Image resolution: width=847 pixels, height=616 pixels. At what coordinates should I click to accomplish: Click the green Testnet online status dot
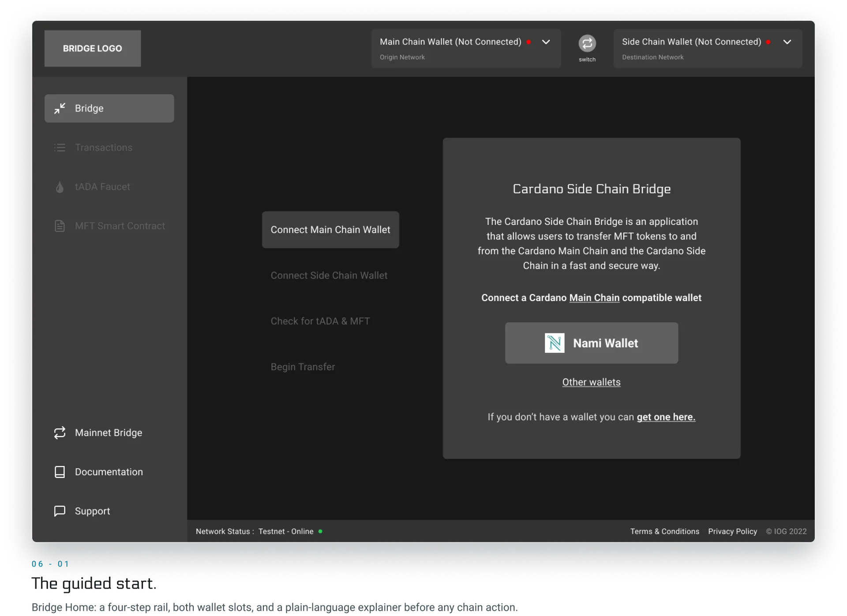(x=320, y=531)
